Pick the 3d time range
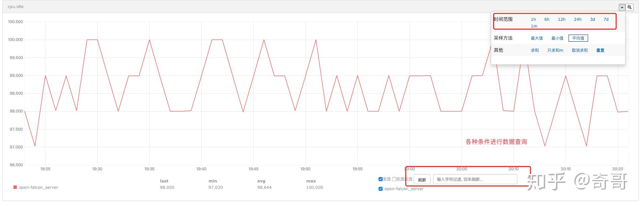Viewport: 644px width, 207px height. pyautogui.click(x=592, y=19)
